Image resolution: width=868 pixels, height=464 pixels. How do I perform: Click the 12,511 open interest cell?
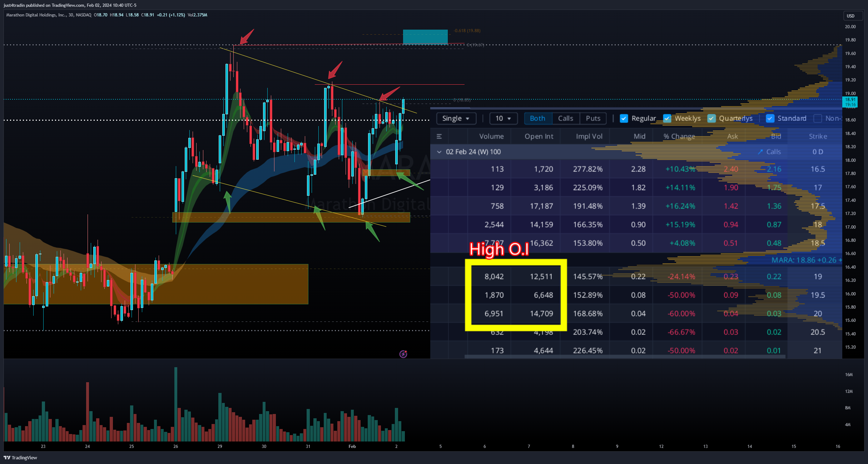[x=541, y=276]
